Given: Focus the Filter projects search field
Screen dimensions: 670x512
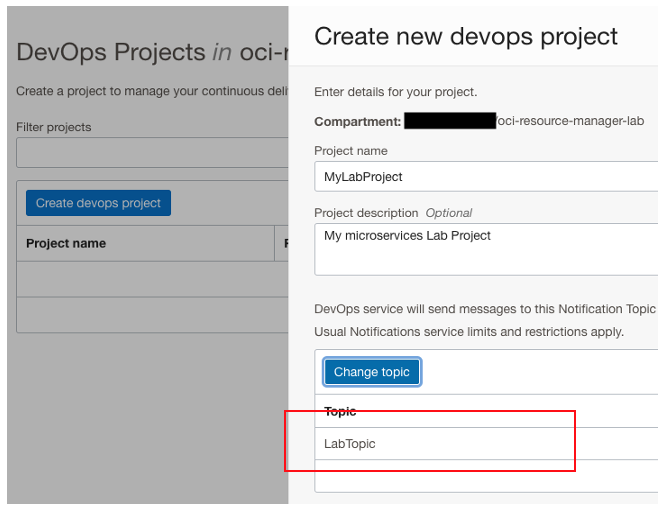Looking at the screenshot, I should (152, 153).
